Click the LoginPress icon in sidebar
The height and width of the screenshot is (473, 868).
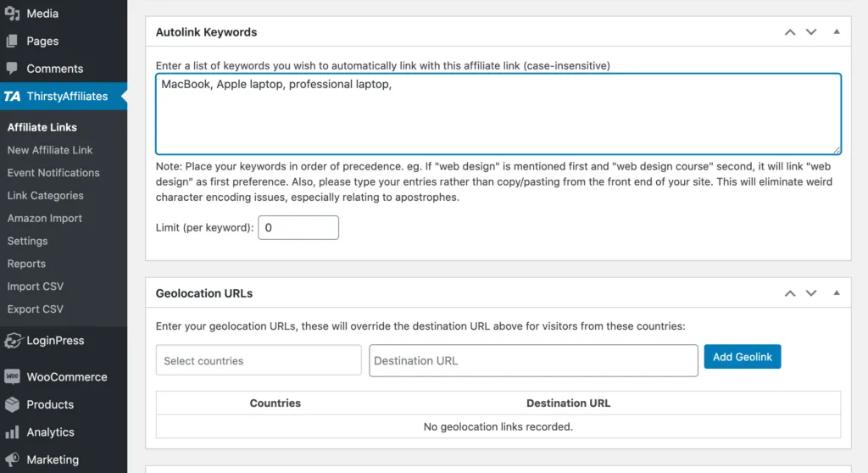coord(12,341)
